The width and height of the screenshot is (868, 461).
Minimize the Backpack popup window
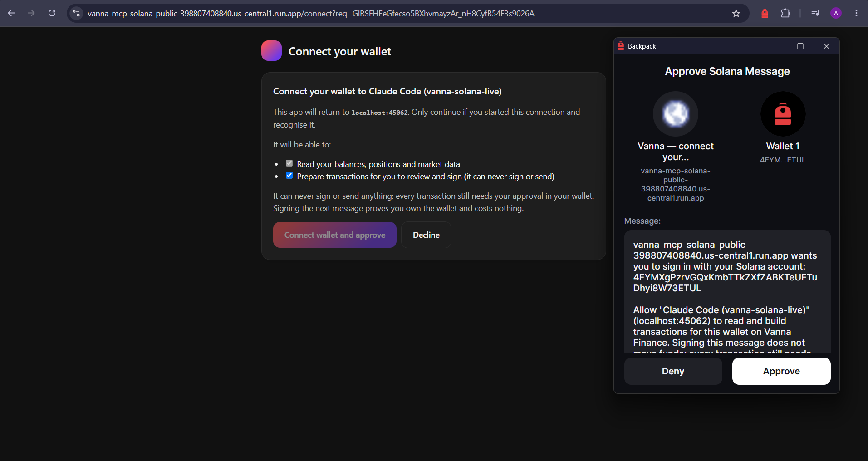tap(775, 46)
